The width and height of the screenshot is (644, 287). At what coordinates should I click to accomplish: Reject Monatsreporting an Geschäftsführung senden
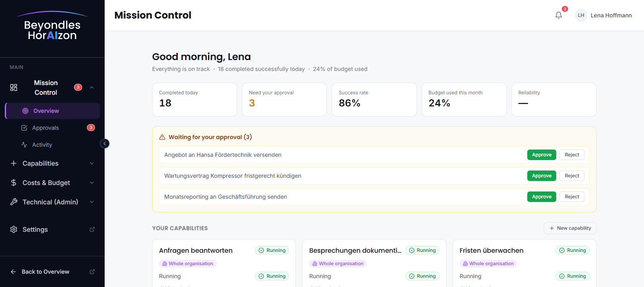point(572,197)
